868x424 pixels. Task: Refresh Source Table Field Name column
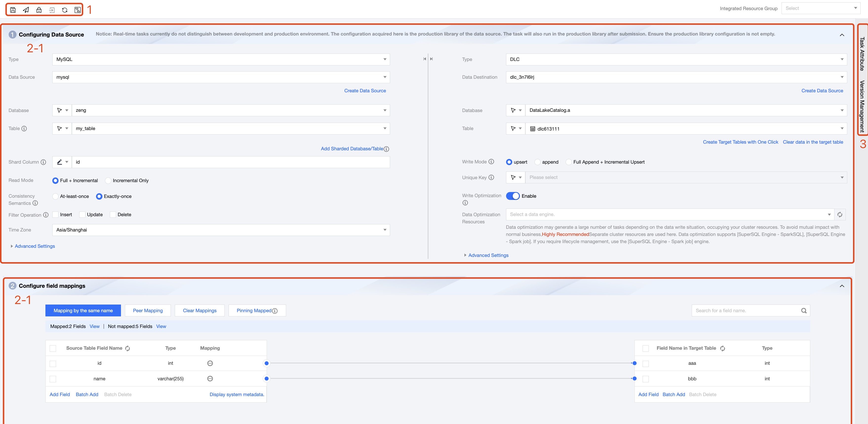(x=127, y=348)
